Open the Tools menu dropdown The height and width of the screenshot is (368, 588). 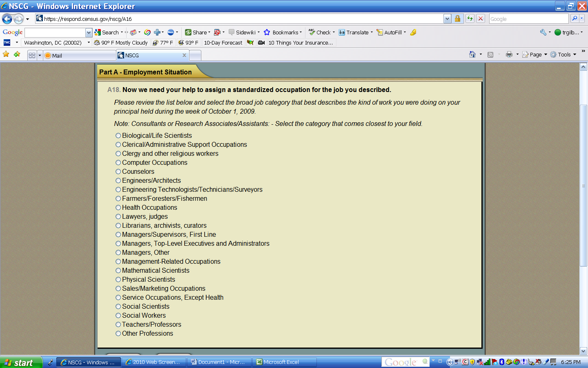(x=564, y=54)
